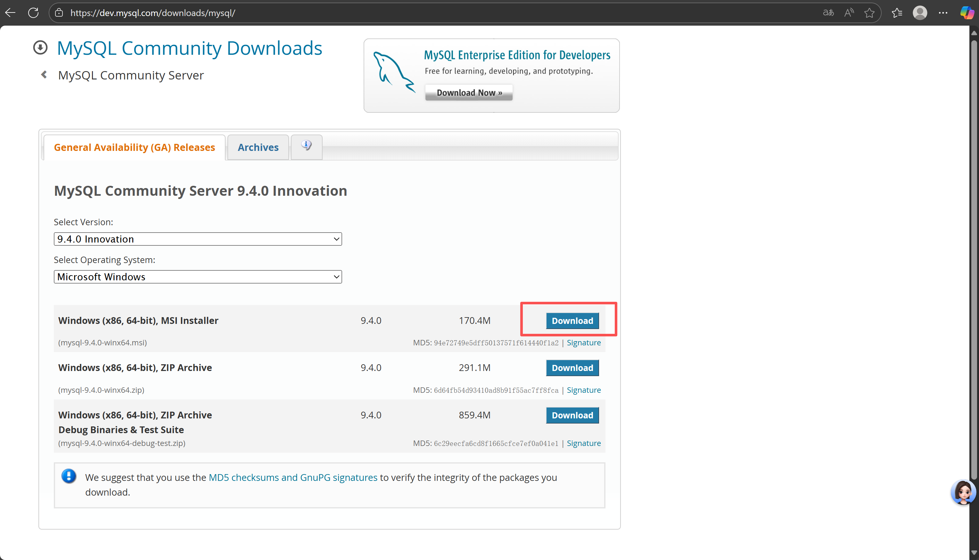The height and width of the screenshot is (560, 979).
Task: Click the browser address bar URL
Action: pyautogui.click(x=153, y=13)
